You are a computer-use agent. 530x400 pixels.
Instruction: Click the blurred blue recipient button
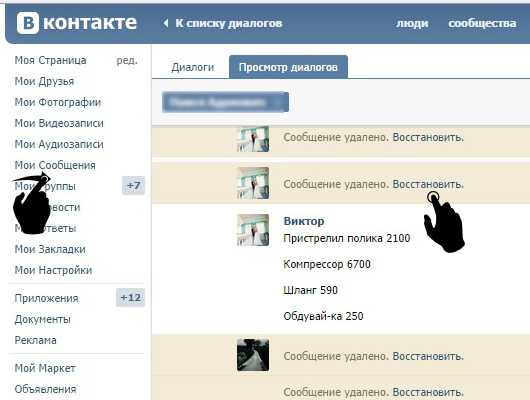tap(225, 102)
